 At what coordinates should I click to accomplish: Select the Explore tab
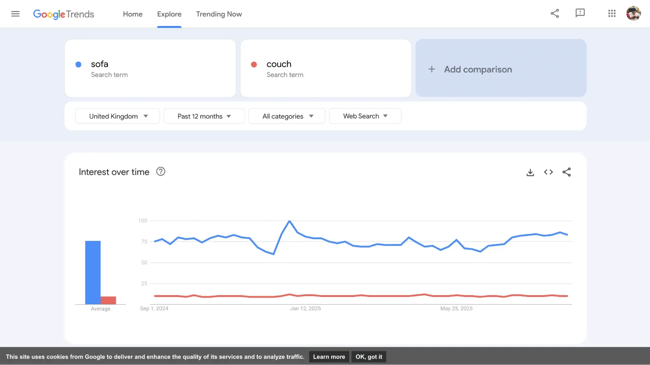pos(169,14)
